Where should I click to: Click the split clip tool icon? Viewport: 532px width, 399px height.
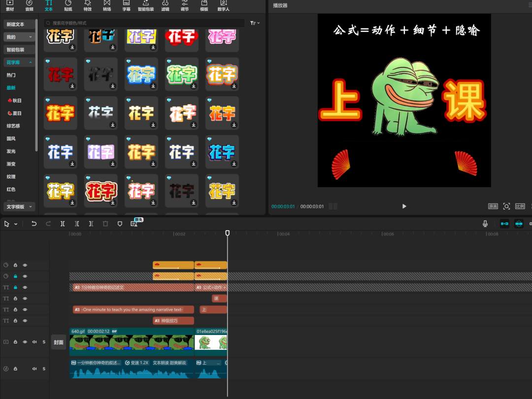[63, 224]
